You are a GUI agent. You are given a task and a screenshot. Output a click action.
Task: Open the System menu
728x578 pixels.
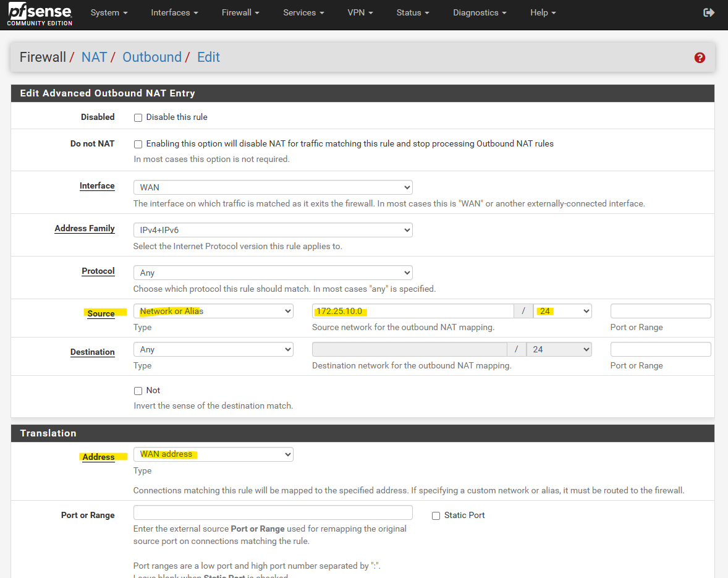pos(109,12)
